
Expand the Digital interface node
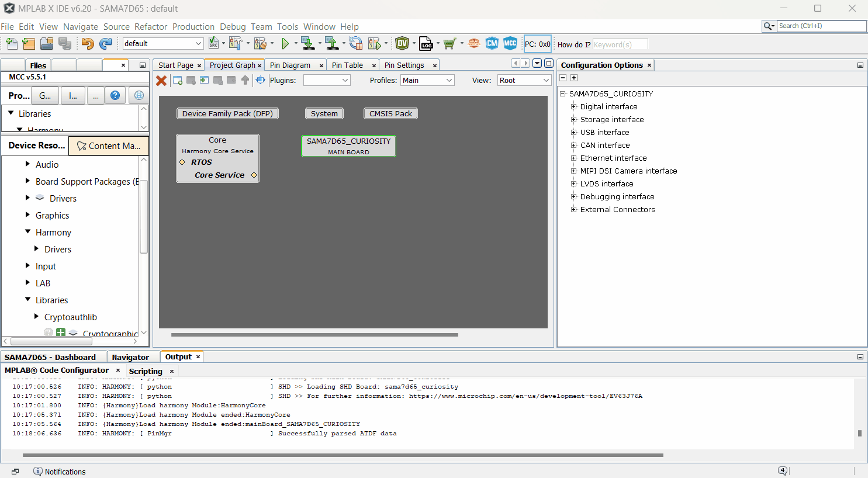coord(574,106)
